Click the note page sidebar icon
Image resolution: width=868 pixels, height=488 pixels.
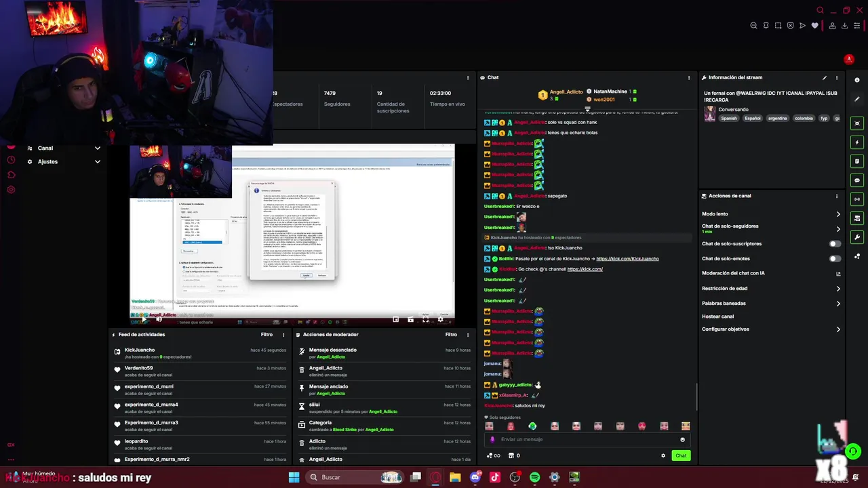(x=857, y=161)
